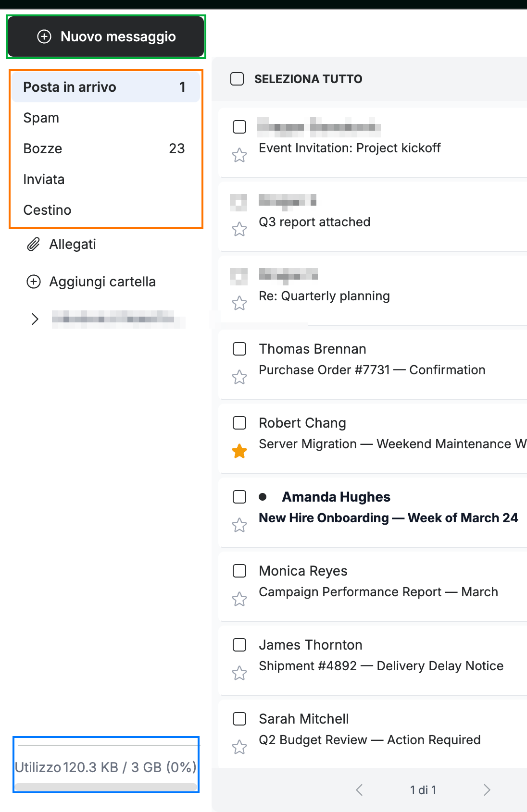Click the plus icon in Nuovo messaggio

point(44,37)
